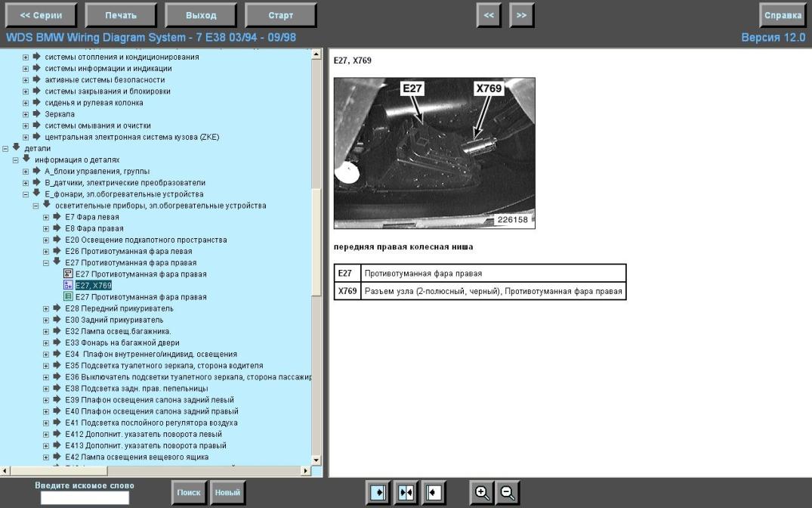This screenshot has width=812, height=508.
Task: Open the E27 wiring diagram document icon
Action: pos(68,274)
